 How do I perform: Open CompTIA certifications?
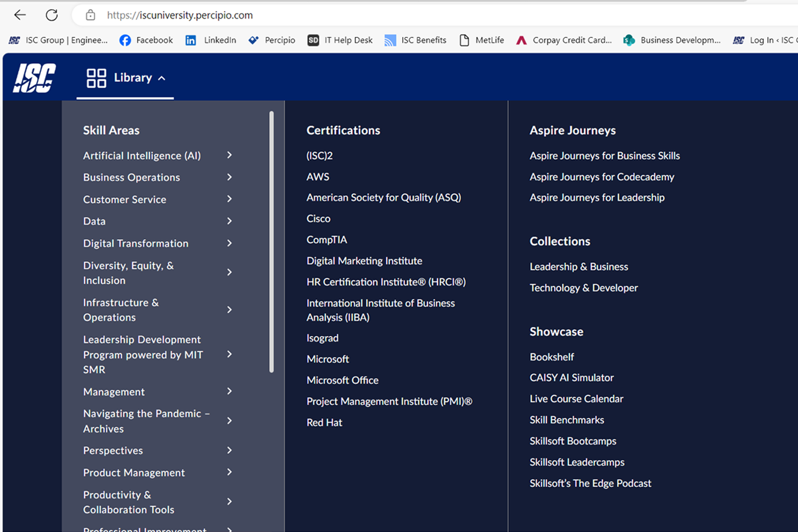click(x=327, y=240)
